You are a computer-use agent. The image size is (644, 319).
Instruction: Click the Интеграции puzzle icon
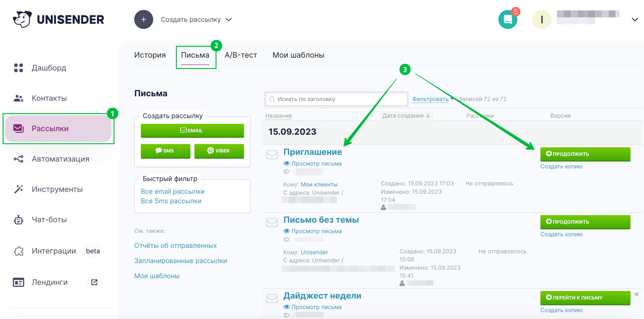tap(18, 251)
